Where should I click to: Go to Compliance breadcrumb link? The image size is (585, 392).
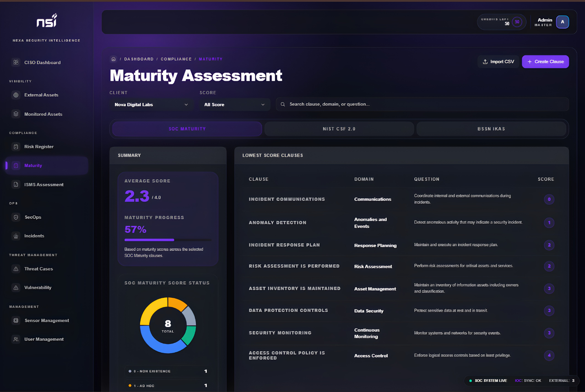tap(176, 59)
